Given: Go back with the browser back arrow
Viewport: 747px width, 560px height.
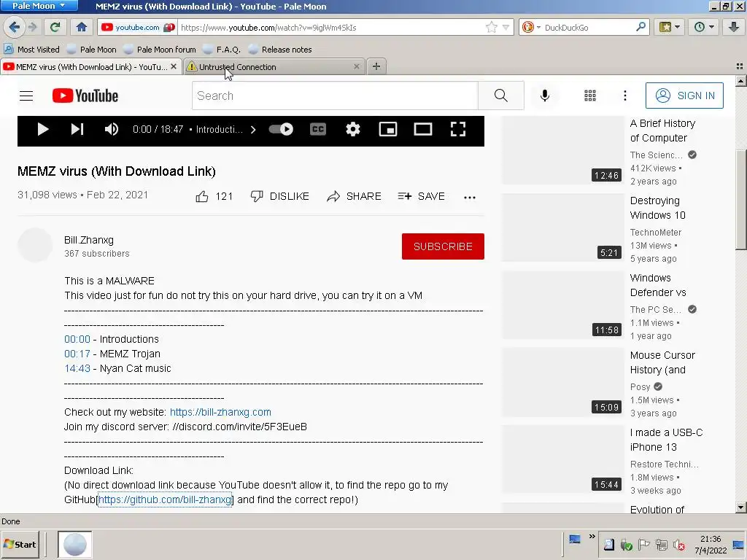Looking at the screenshot, I should point(15,27).
